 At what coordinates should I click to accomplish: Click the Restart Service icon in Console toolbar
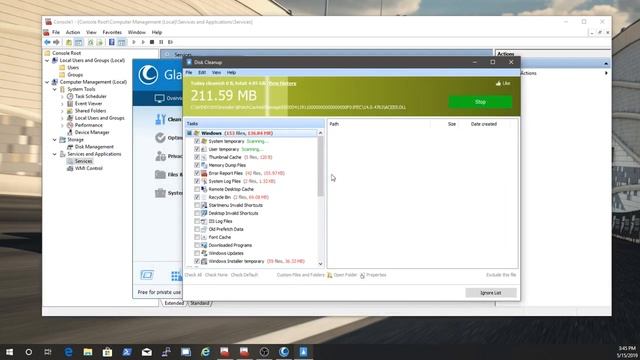click(x=171, y=42)
